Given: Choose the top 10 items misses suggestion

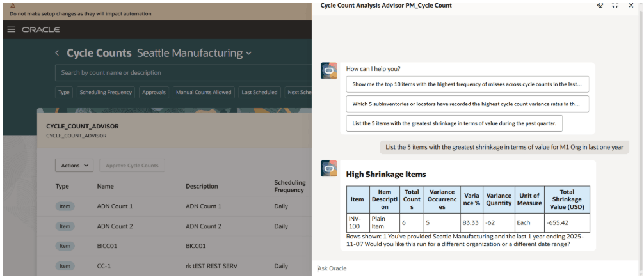Looking at the screenshot, I should coord(467,84).
